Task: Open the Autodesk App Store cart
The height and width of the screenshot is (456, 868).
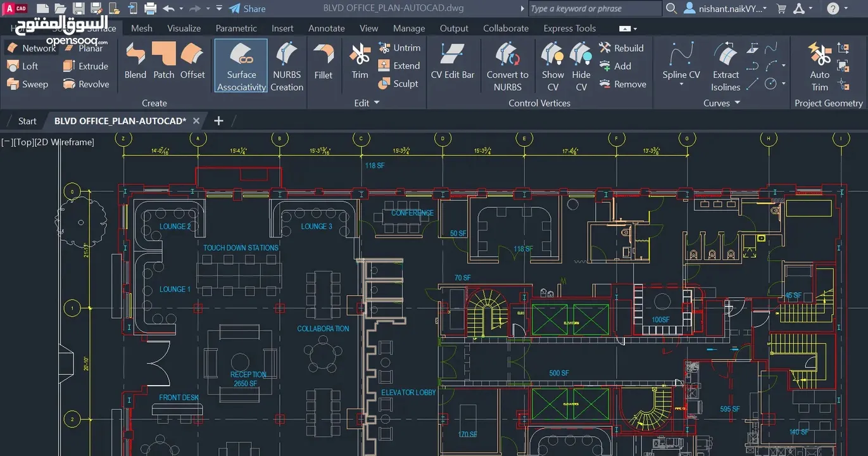Action: coord(781,9)
